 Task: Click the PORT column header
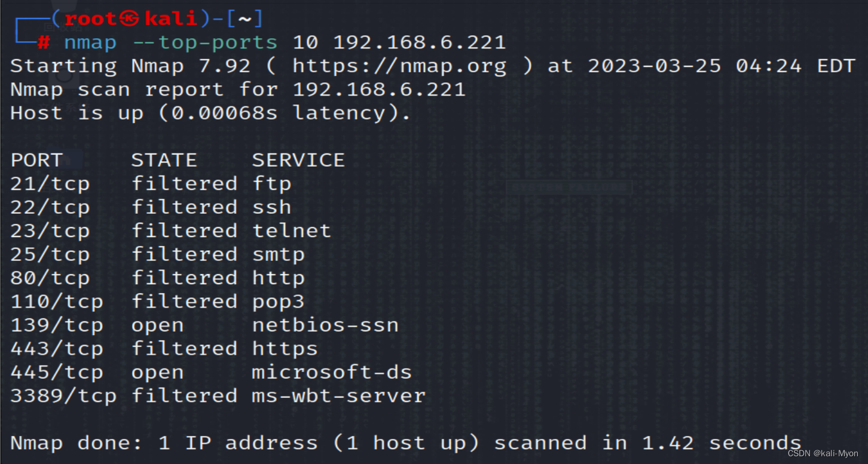coord(36,160)
